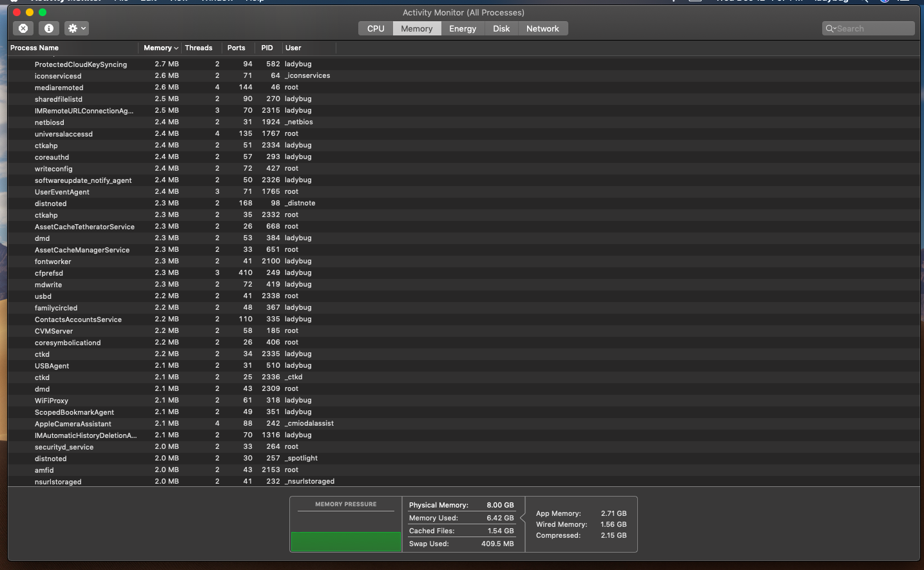924x570 pixels.
Task: Select the ProtectedCloudKeySyncing process row
Action: [x=463, y=64]
